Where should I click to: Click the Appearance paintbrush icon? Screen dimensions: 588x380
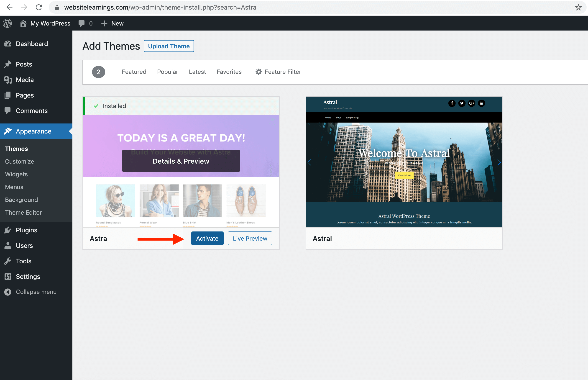tap(8, 131)
